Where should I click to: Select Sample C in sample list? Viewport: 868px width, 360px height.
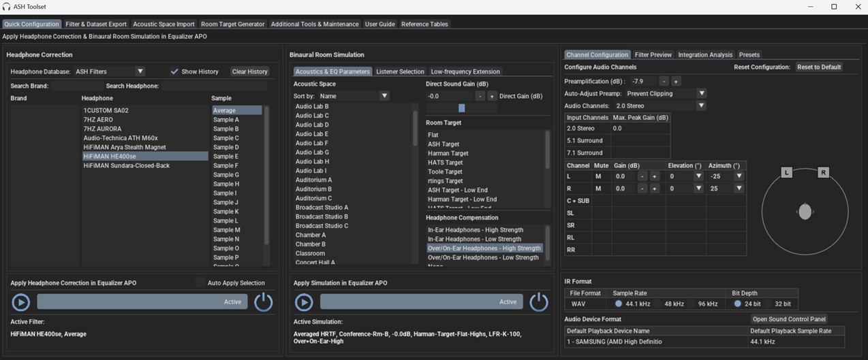click(226, 138)
